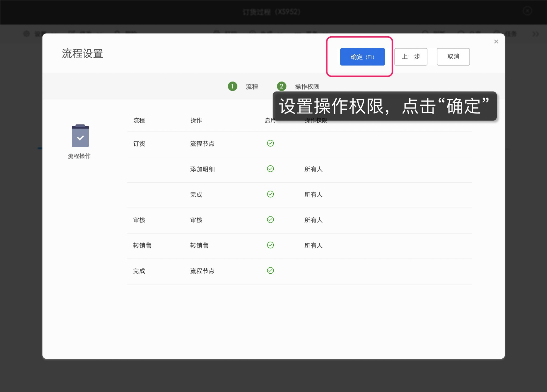
Task: Click 所有人 permission for the 完成 operation
Action: (313, 195)
